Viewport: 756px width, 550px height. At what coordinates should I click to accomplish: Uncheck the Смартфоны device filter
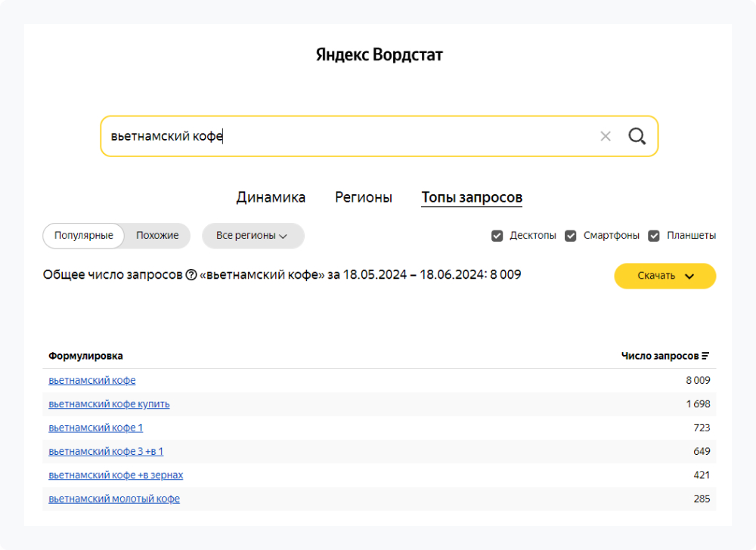point(571,236)
